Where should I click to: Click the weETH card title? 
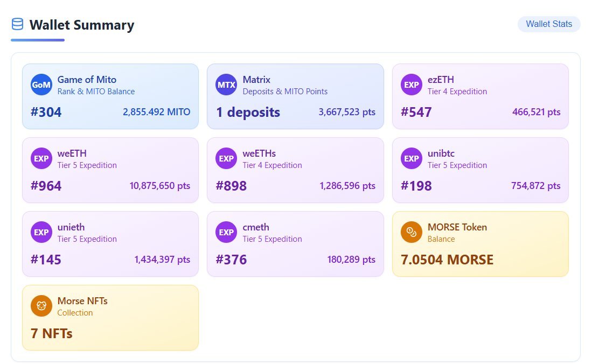[72, 153]
